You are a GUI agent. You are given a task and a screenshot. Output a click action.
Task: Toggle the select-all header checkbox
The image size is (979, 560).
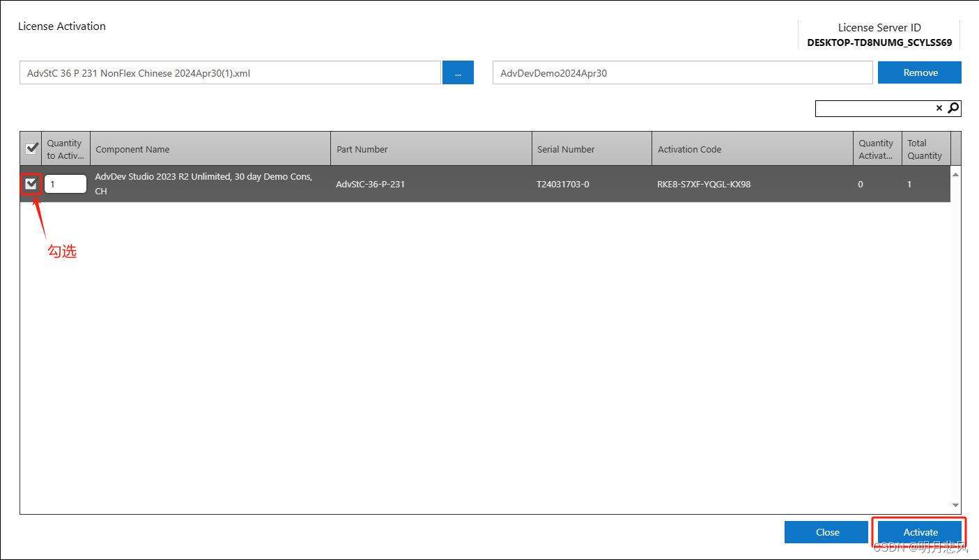pos(31,148)
